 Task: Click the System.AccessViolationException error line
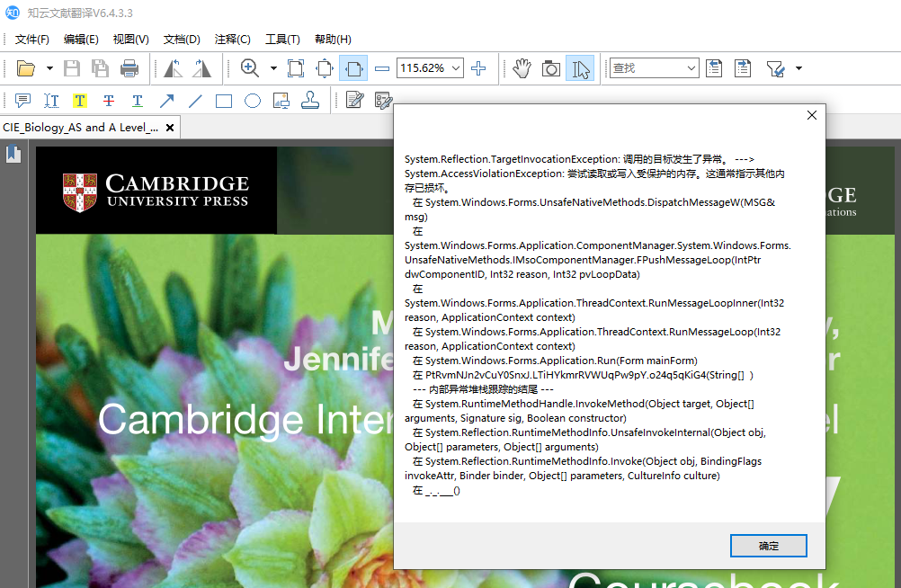click(594, 181)
